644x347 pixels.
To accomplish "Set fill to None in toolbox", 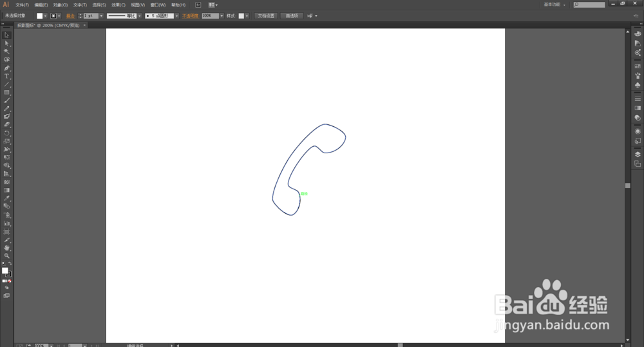I will [x=10, y=281].
